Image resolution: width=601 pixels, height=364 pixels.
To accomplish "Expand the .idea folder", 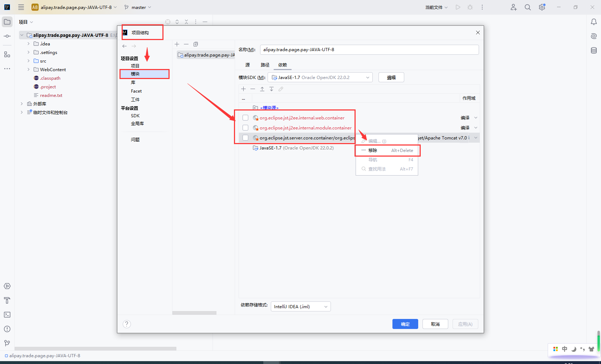I will 29,44.
